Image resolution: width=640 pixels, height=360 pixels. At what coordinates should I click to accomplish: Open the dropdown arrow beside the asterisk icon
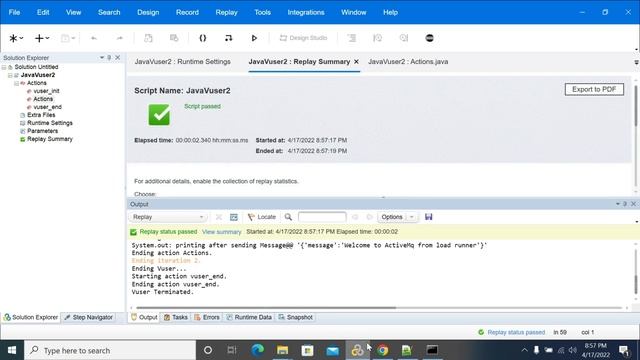coord(21,38)
